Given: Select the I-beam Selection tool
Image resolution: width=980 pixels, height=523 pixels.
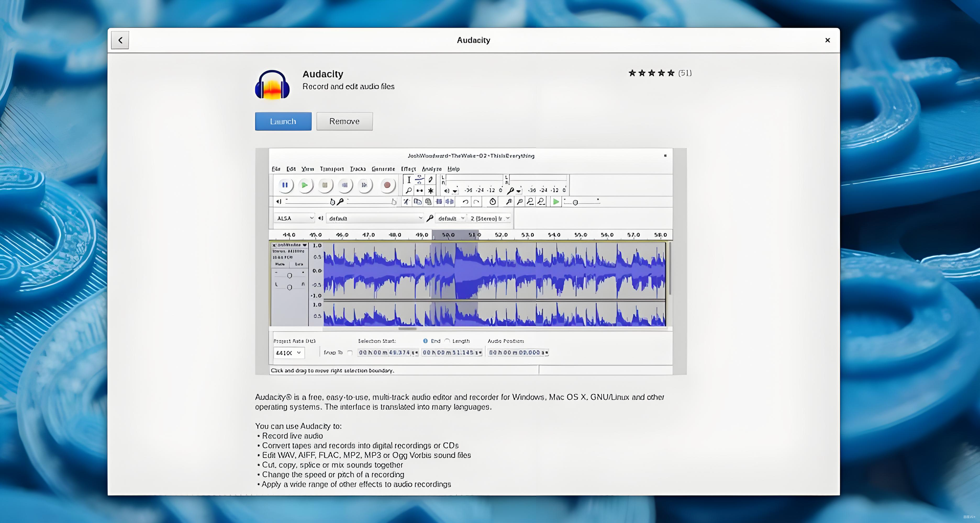Looking at the screenshot, I should tap(409, 180).
